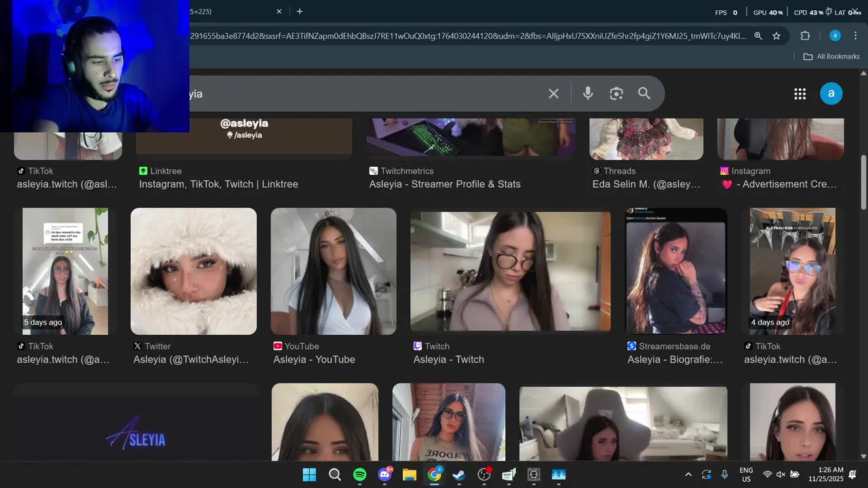
Task: Open the blue graph monitor app in taskbar
Action: [559, 474]
